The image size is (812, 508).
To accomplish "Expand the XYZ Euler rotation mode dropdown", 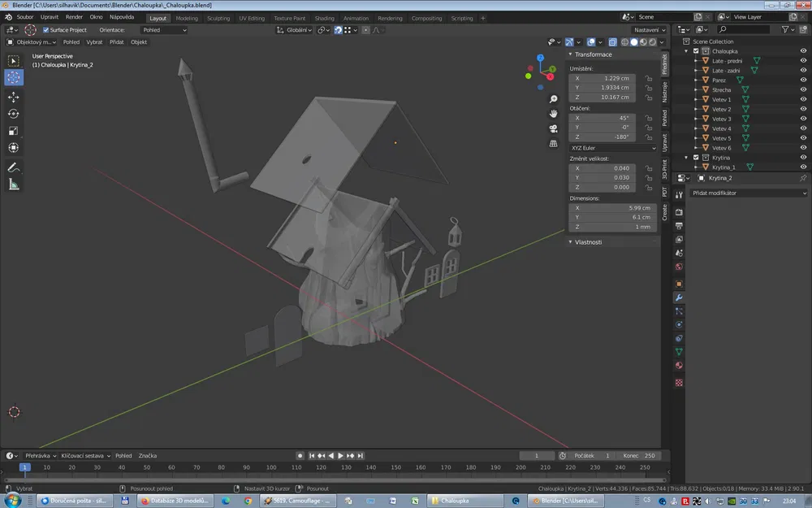I will coord(612,148).
